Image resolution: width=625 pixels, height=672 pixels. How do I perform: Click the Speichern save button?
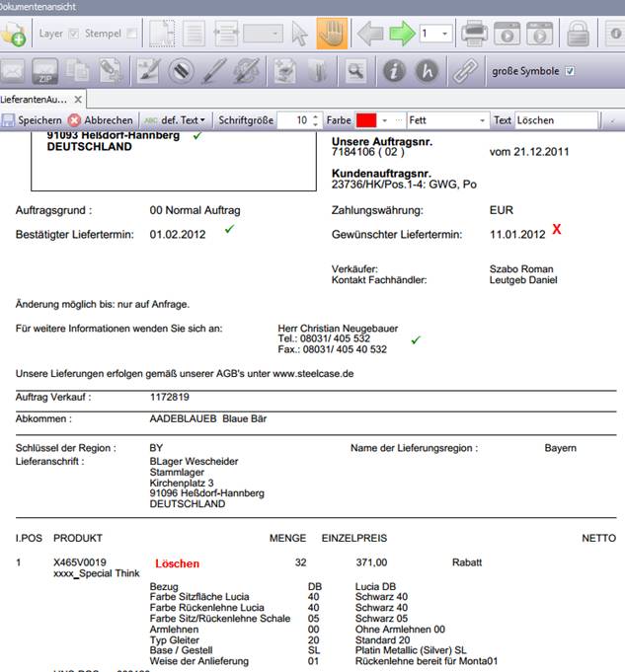pyautogui.click(x=32, y=120)
